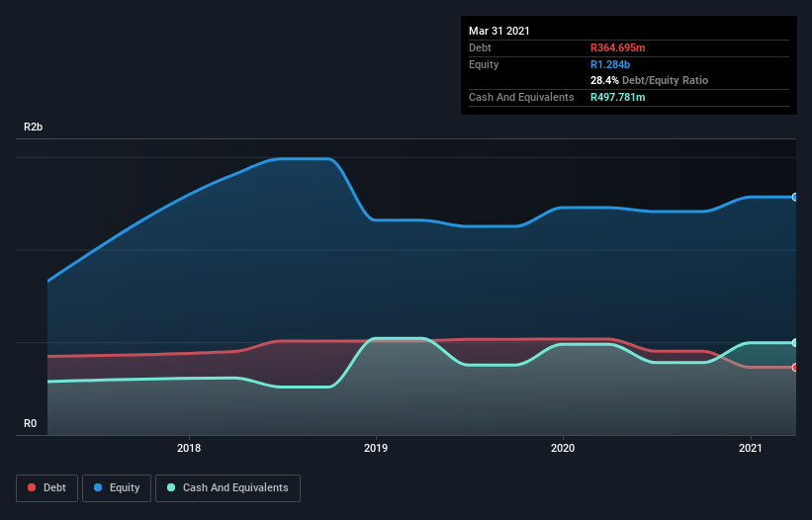The image size is (812, 520).
Task: Toggle the Debt legend button
Action: pos(47,488)
